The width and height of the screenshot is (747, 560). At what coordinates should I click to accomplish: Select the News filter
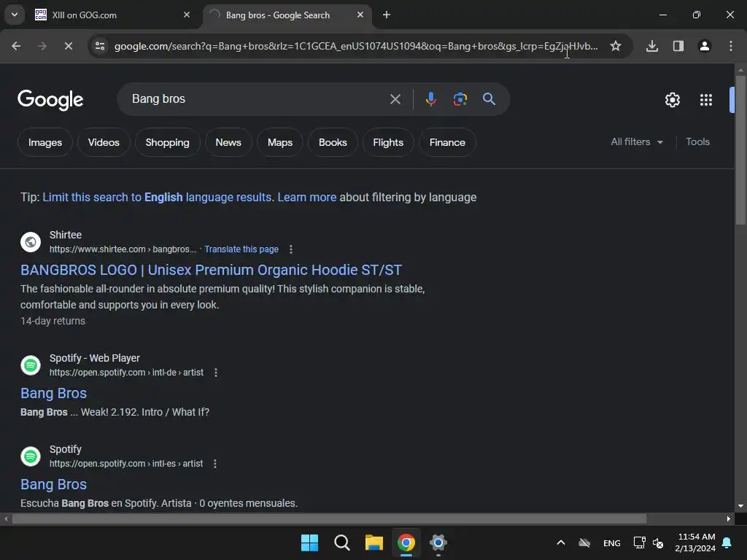pos(228,142)
